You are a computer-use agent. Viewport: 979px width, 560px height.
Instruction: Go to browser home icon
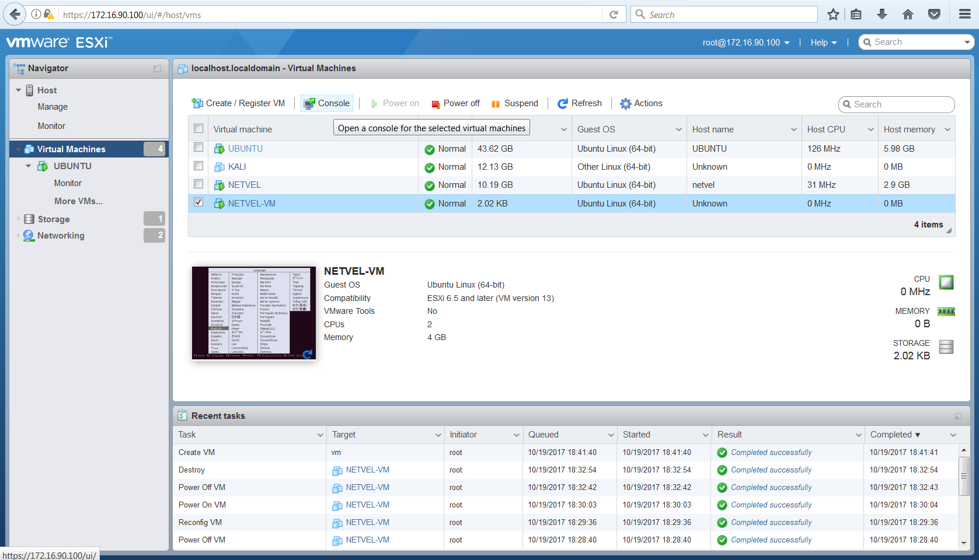908,15
